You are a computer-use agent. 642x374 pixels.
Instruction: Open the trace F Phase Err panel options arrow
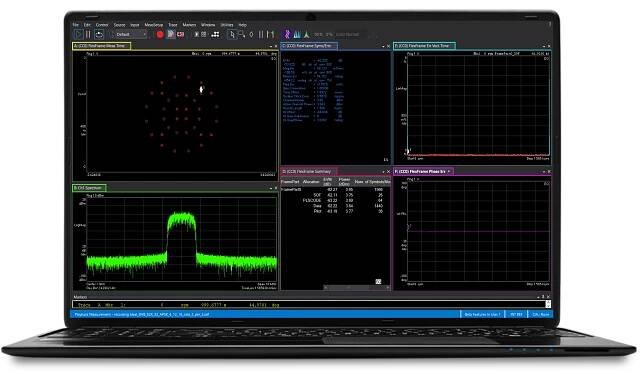(x=544, y=172)
